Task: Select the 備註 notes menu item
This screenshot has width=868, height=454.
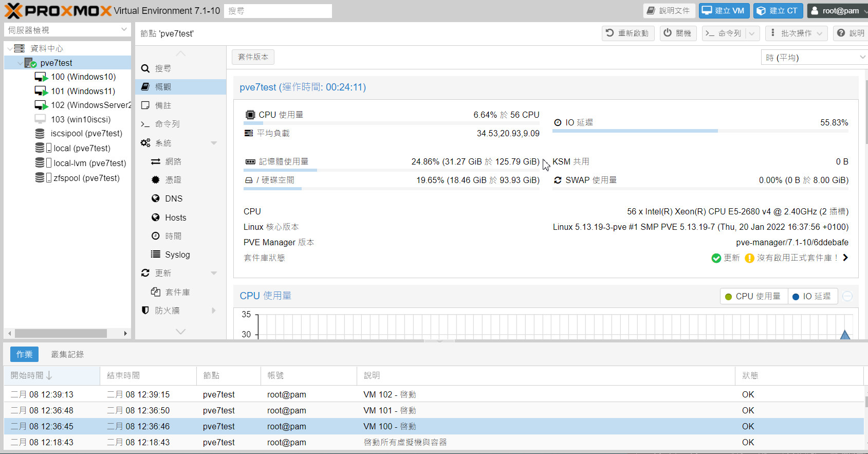Action: [163, 105]
